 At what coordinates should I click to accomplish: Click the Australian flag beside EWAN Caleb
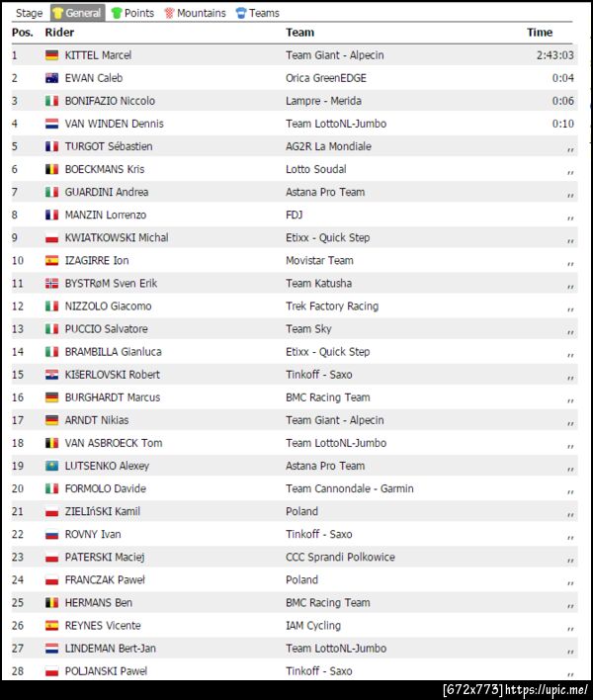(51, 78)
